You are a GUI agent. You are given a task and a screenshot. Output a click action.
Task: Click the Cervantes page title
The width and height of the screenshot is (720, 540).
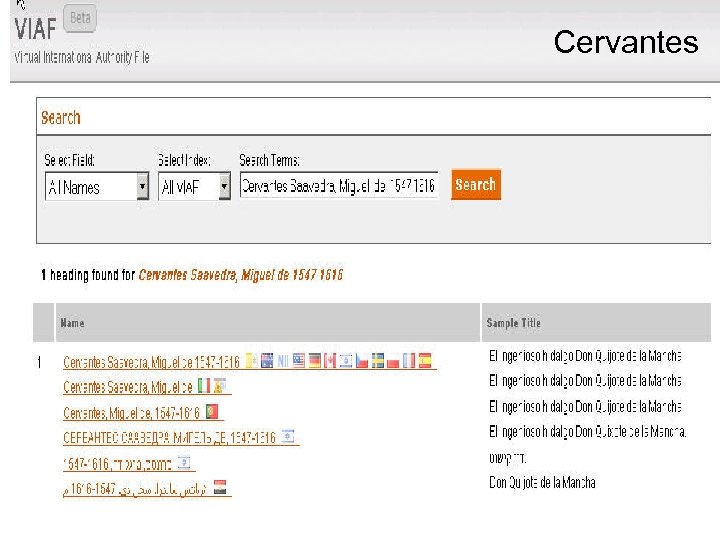click(x=626, y=42)
